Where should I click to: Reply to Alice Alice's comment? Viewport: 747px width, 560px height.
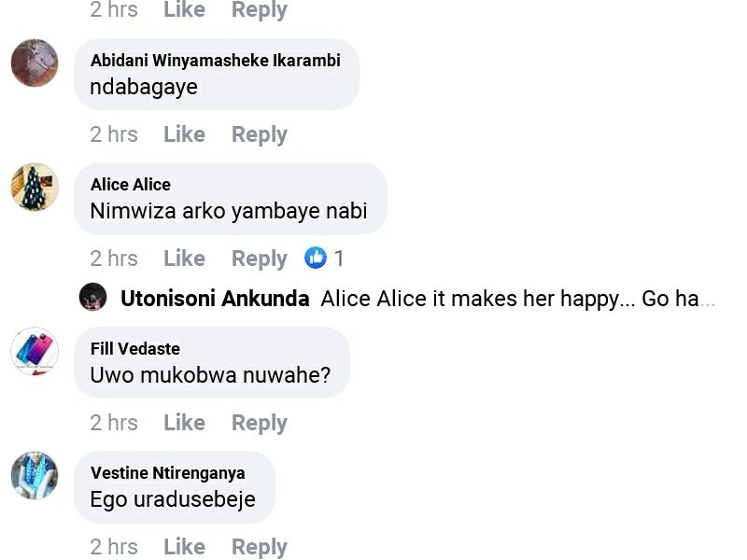pyautogui.click(x=259, y=259)
